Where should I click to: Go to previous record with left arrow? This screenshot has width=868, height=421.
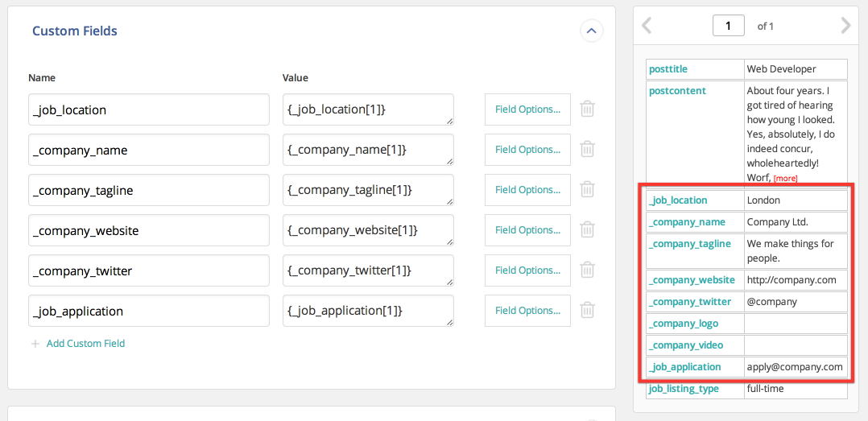pos(647,26)
